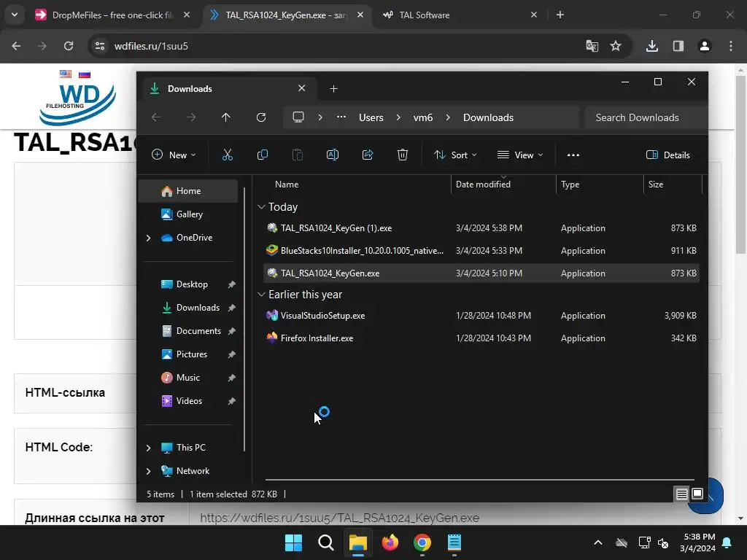The height and width of the screenshot is (560, 747).
Task: Open Chrome downloads icon in browser toolbar
Action: pyautogui.click(x=652, y=46)
